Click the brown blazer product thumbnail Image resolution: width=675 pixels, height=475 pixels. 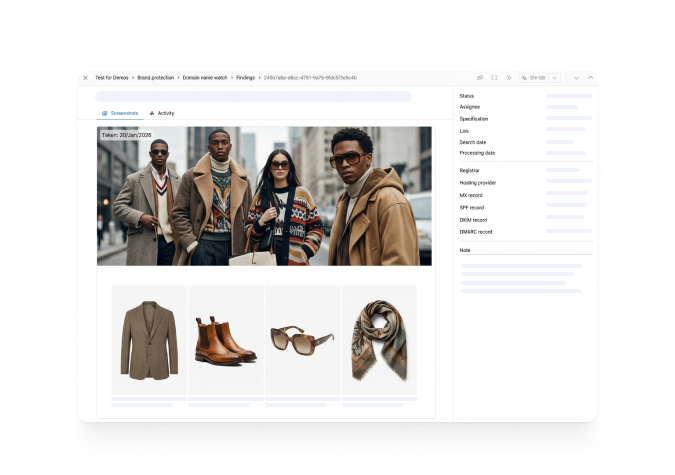pos(149,340)
